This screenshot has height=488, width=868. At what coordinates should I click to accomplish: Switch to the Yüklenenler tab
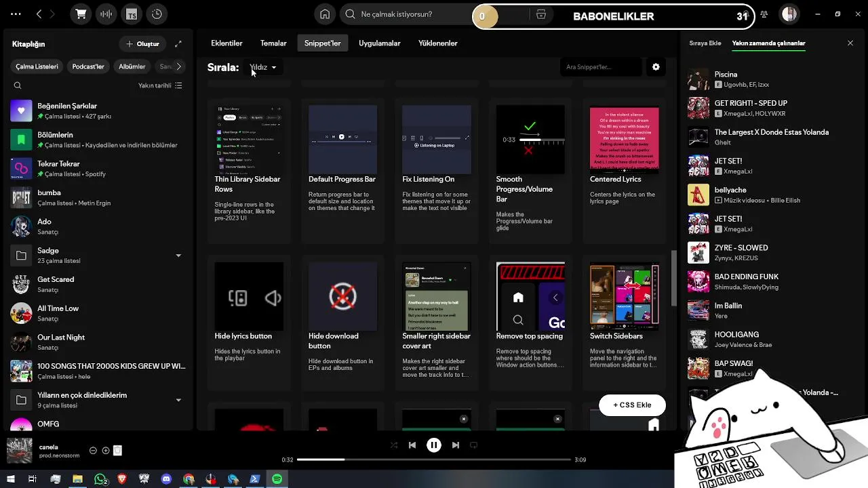click(438, 43)
